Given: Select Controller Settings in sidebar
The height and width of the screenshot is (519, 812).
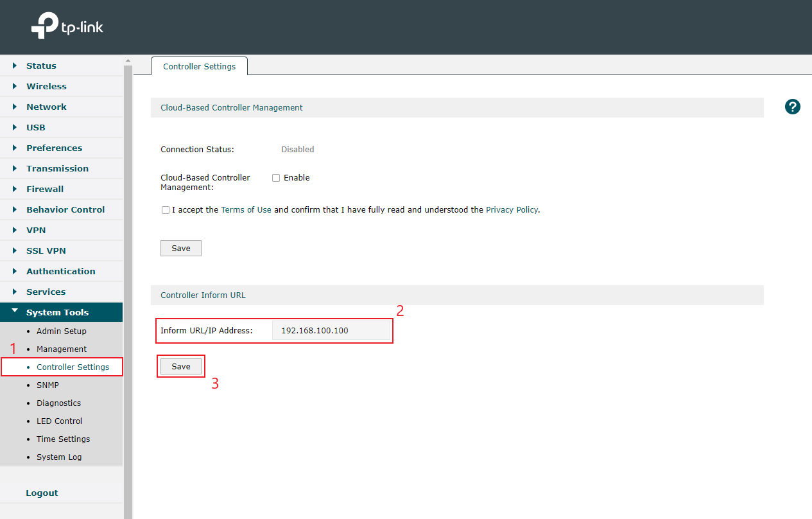Looking at the screenshot, I should (62, 367).
